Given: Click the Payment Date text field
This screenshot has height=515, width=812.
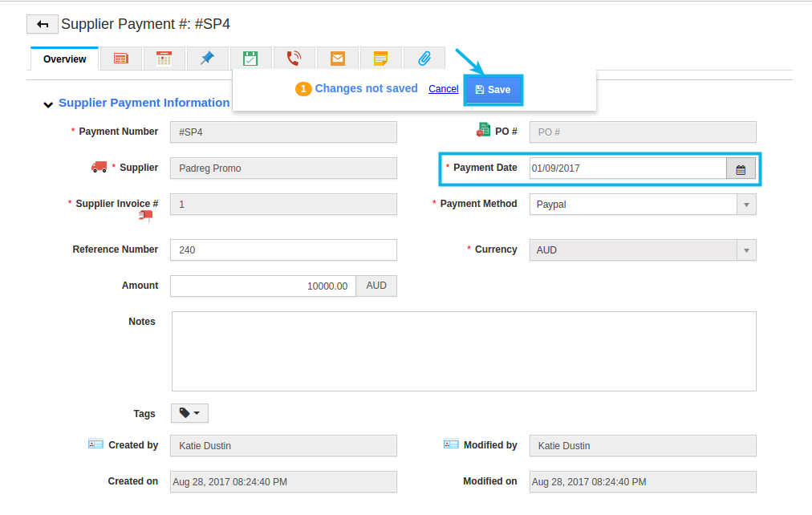Looking at the screenshot, I should [628, 168].
